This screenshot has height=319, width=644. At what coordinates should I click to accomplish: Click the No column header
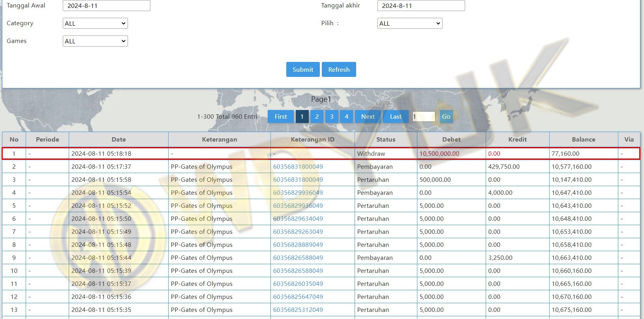tap(14, 139)
